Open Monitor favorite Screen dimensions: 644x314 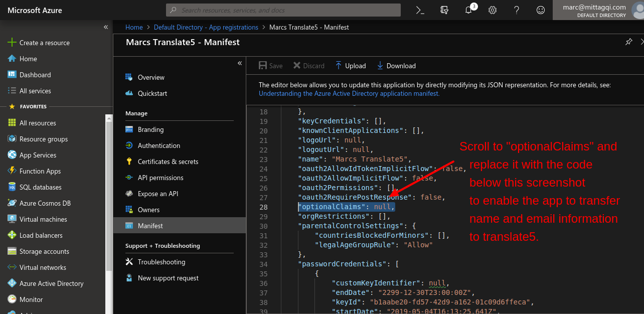(25, 299)
